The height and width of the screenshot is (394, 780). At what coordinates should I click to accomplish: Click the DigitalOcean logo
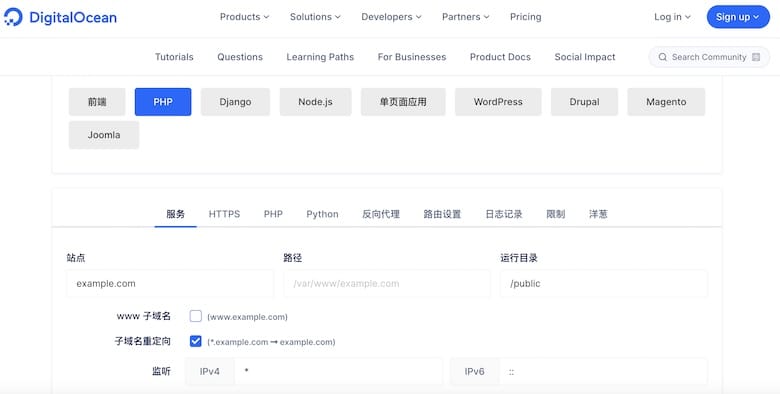[60, 17]
